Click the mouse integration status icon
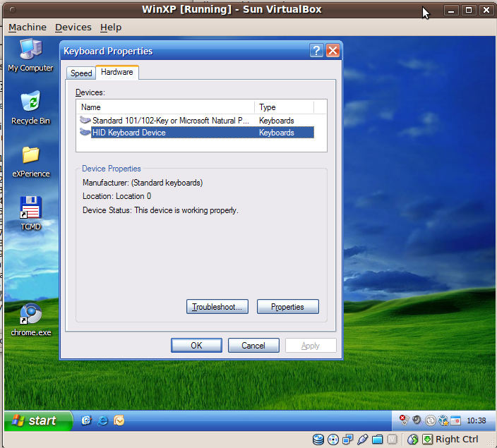497x448 pixels. [413, 440]
